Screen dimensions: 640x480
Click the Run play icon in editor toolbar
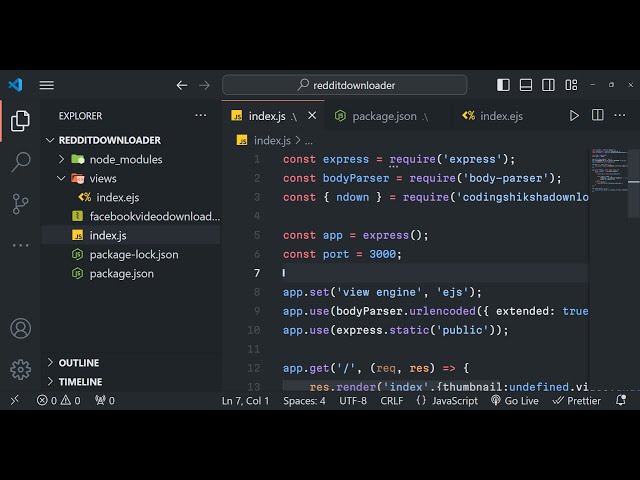coord(574,116)
